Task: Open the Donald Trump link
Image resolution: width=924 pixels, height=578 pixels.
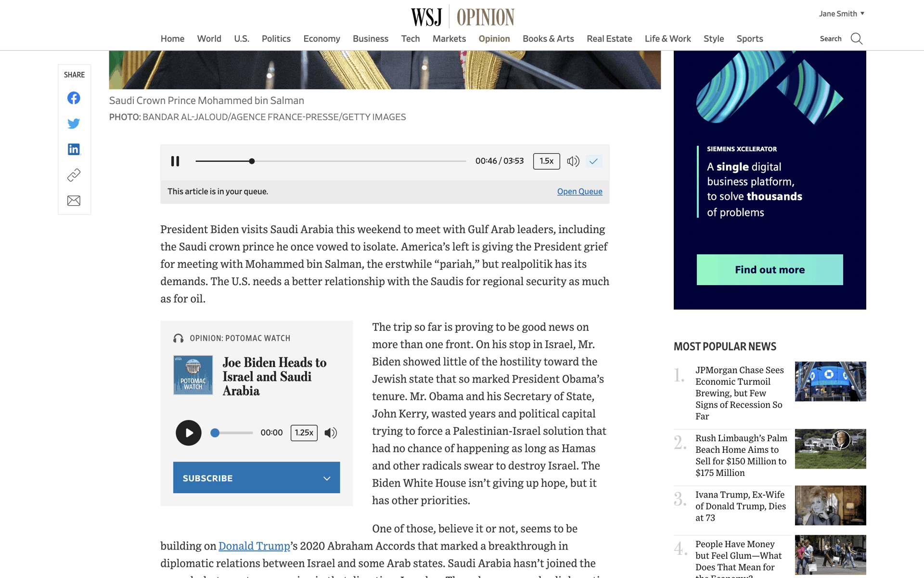Action: click(x=254, y=546)
